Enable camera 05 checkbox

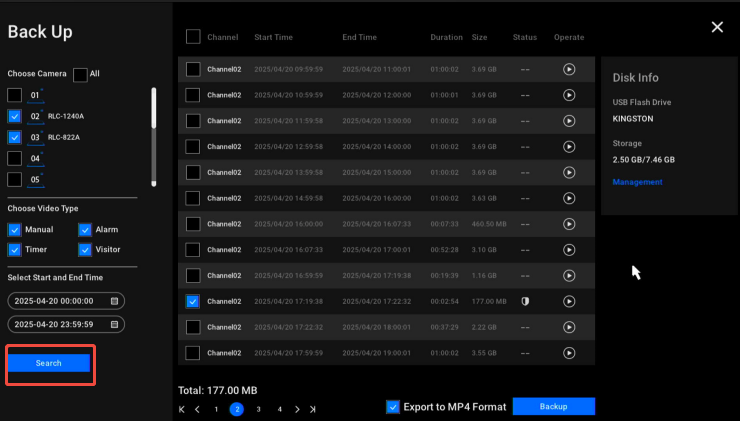click(15, 179)
